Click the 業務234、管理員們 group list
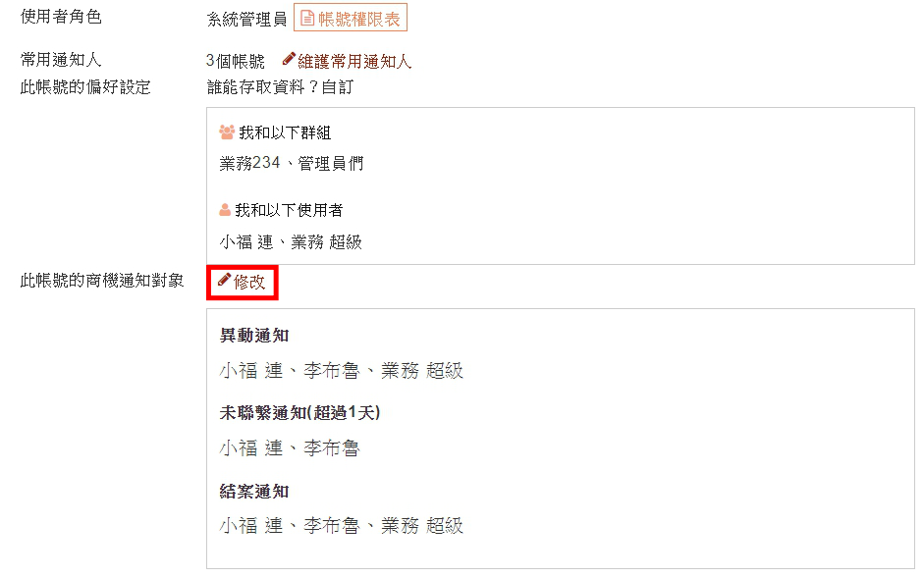Screen dimensions: 924x578 pyautogui.click(x=292, y=163)
